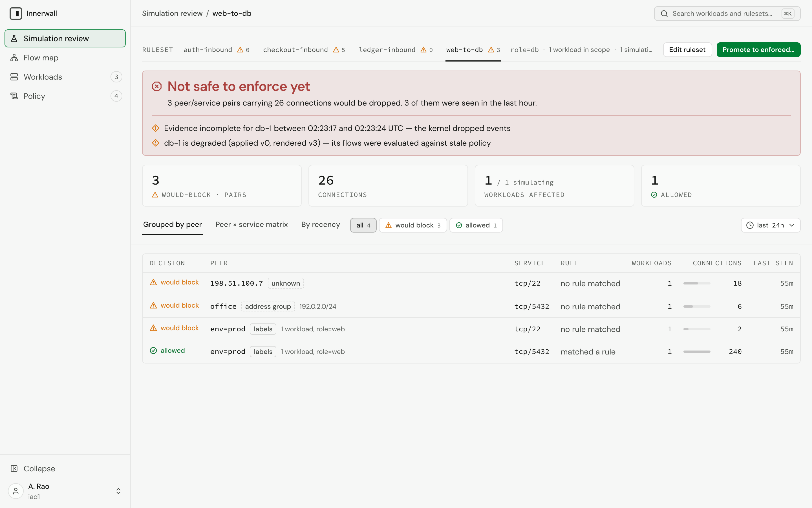This screenshot has width=812, height=508.
Task: Click the clock icon in time range
Action: coord(750,225)
